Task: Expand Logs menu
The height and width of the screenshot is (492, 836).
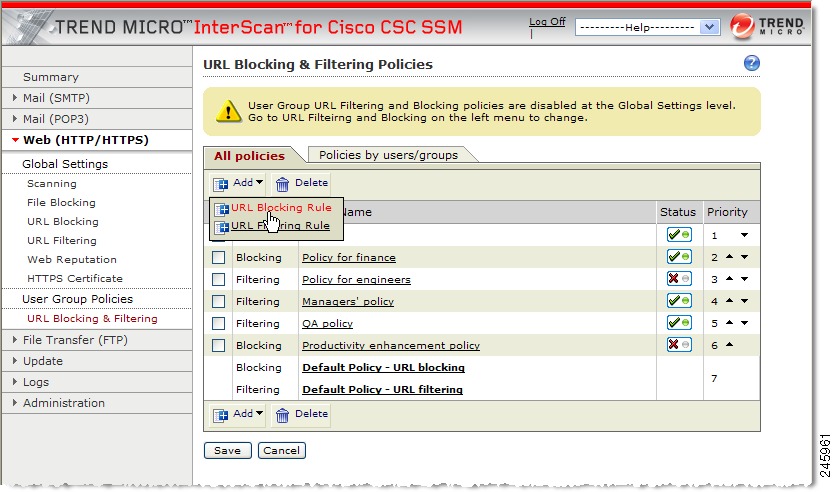Action: click(15, 382)
